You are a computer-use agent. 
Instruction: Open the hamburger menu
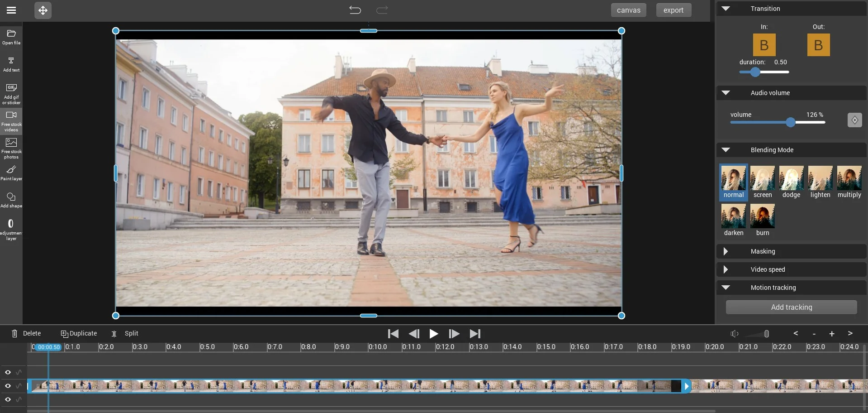click(11, 10)
